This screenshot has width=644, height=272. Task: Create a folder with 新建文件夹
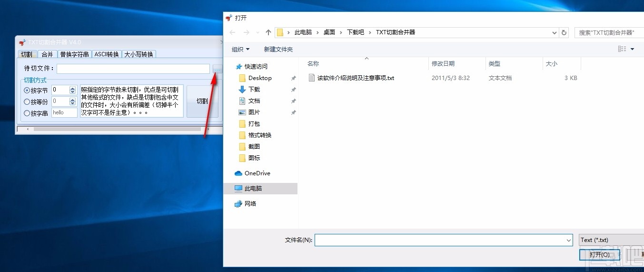coord(278,49)
